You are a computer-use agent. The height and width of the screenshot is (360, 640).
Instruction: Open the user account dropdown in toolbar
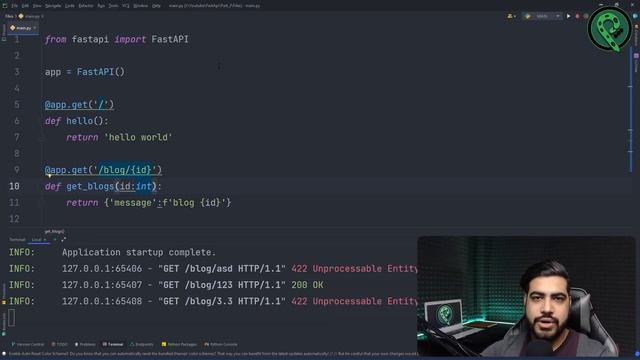[x=511, y=16]
